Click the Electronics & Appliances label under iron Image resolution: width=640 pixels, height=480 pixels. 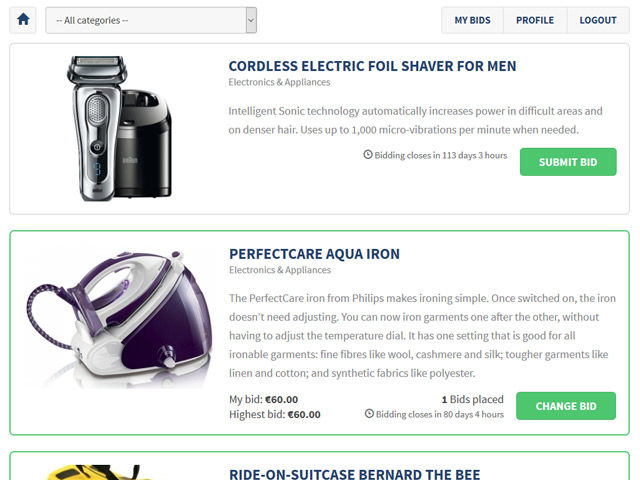click(x=280, y=270)
